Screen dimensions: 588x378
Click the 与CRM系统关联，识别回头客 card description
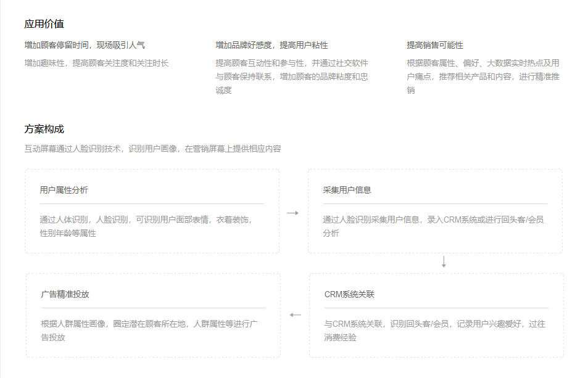coord(434,331)
